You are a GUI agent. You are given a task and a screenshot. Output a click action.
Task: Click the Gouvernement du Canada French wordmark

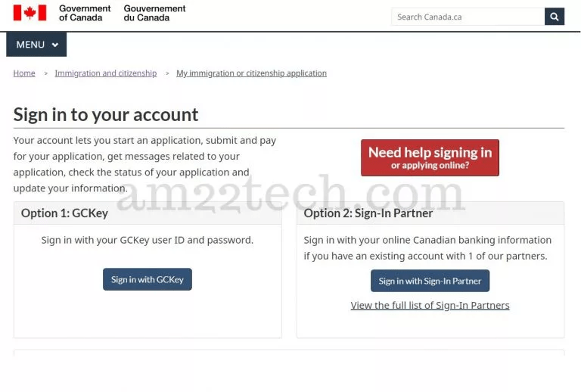pyautogui.click(x=154, y=13)
